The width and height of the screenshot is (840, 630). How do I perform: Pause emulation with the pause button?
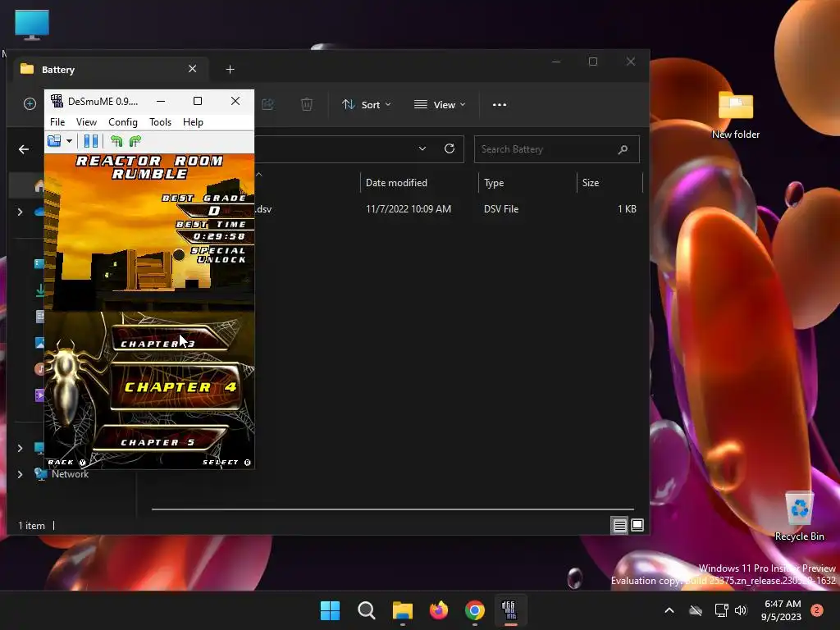(x=90, y=141)
